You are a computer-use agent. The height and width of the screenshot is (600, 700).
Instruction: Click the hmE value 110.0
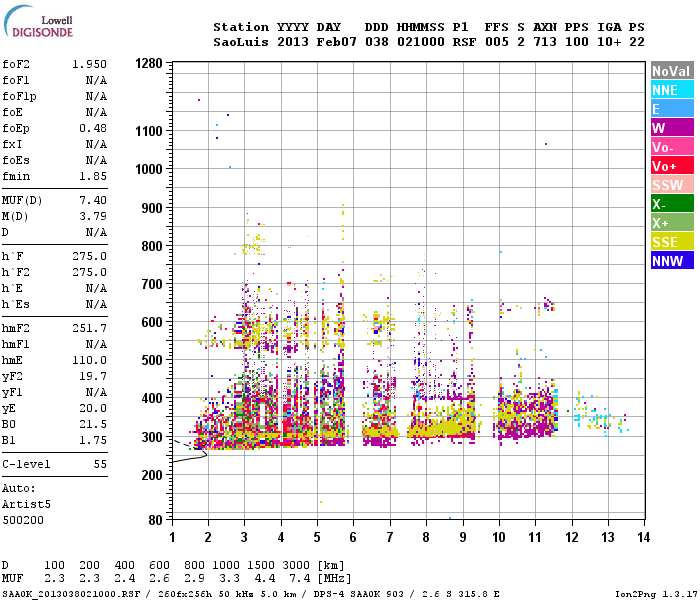coord(89,360)
